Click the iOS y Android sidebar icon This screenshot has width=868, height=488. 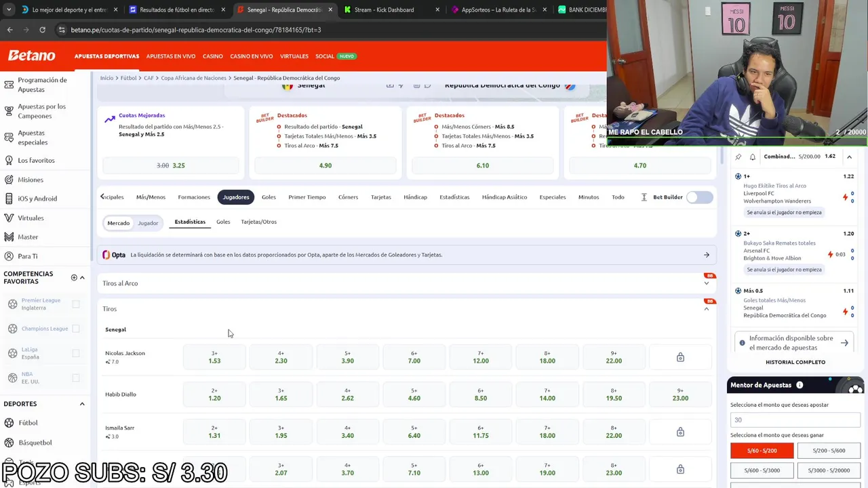pyautogui.click(x=9, y=199)
